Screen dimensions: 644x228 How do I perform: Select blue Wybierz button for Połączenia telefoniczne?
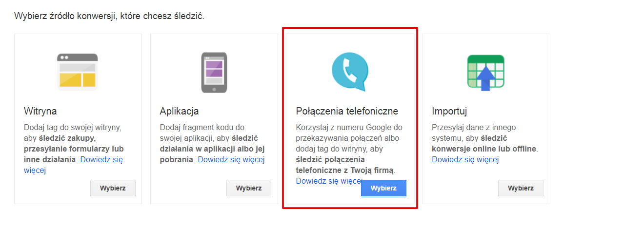[x=383, y=189]
